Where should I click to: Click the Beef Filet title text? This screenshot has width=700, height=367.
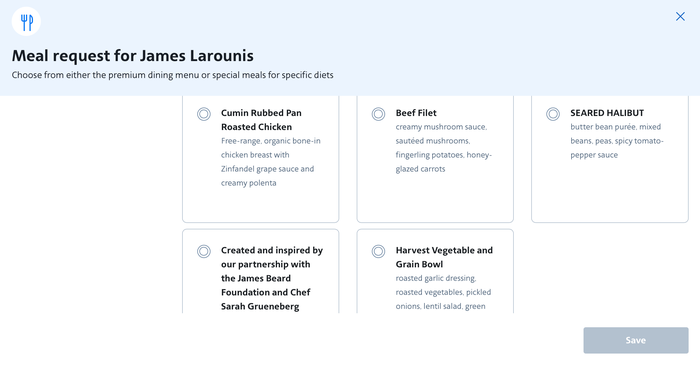coord(416,113)
